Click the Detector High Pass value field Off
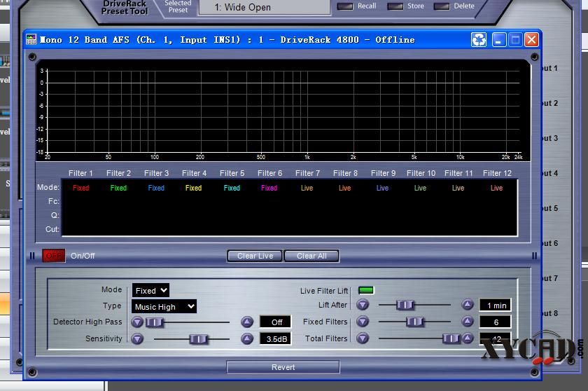This screenshot has height=391, width=588. [275, 322]
